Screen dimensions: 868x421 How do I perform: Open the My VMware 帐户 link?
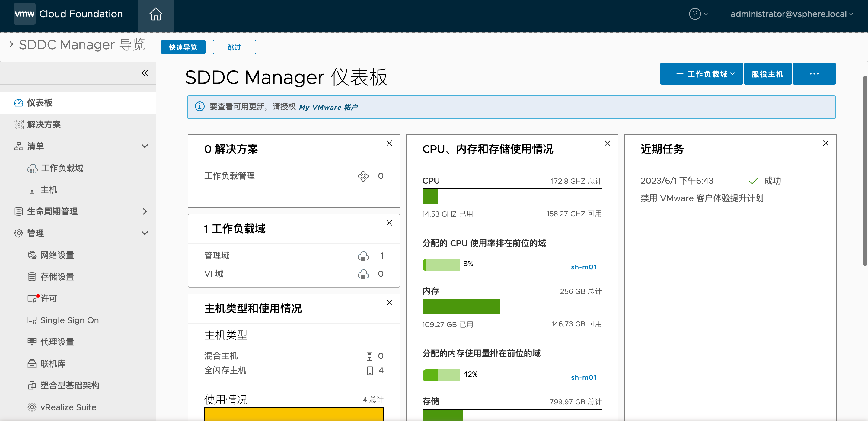click(x=328, y=107)
